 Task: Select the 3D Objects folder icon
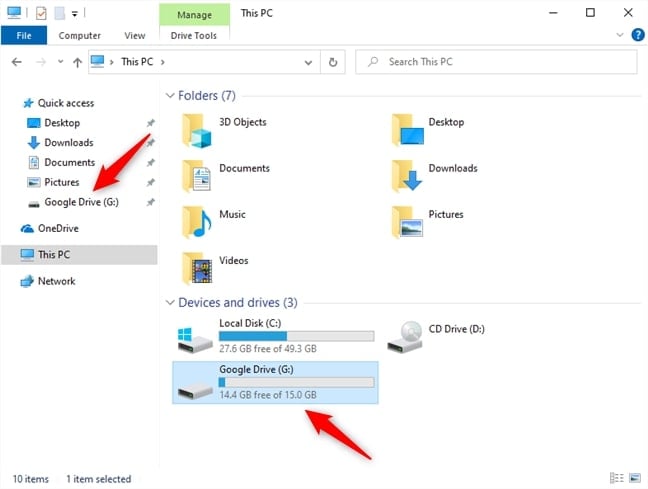point(197,131)
